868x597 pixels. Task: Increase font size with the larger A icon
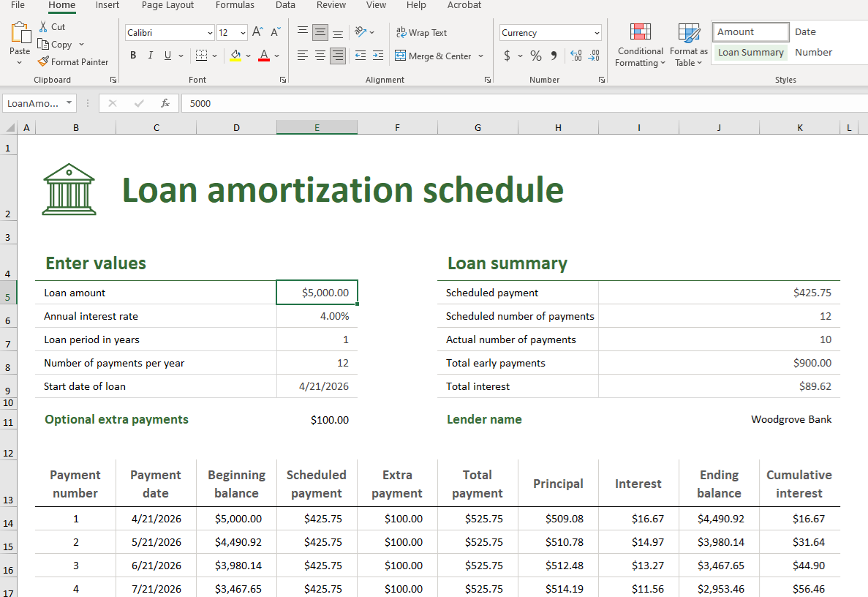point(257,32)
